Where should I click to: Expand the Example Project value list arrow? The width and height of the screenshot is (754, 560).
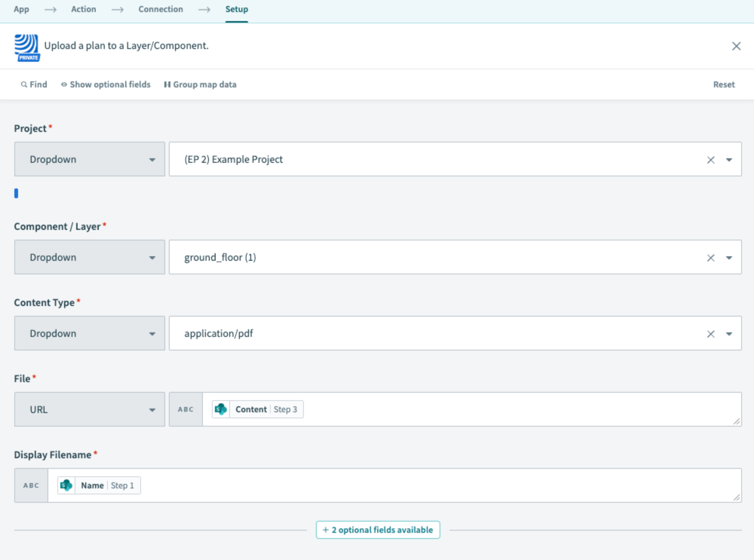tap(729, 160)
